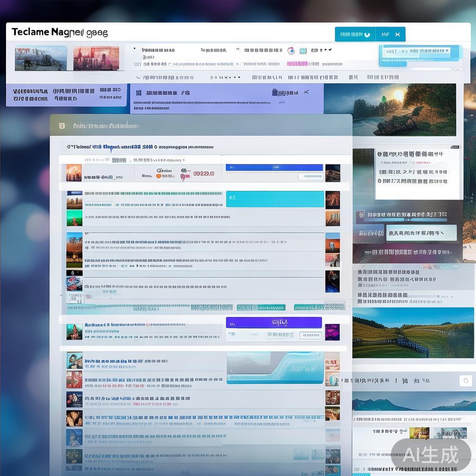
Task: Open the landscape thumbnail at top left
Action: pyautogui.click(x=40, y=58)
